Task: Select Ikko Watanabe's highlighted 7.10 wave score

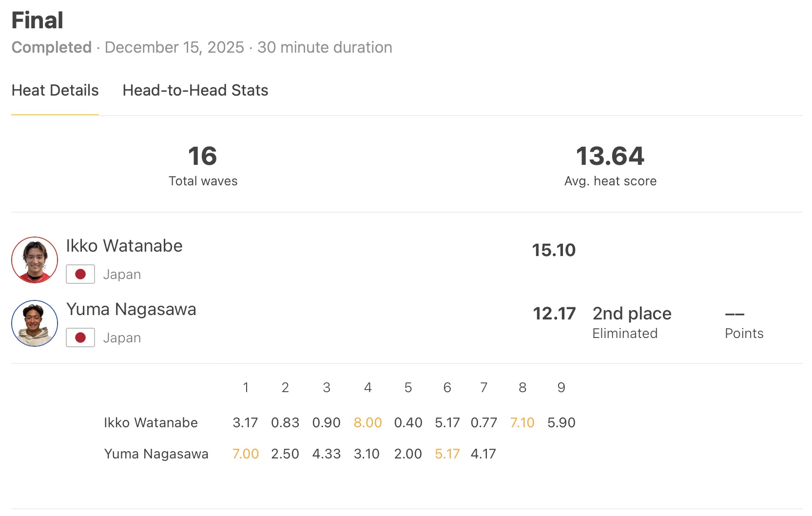Action: (x=522, y=422)
